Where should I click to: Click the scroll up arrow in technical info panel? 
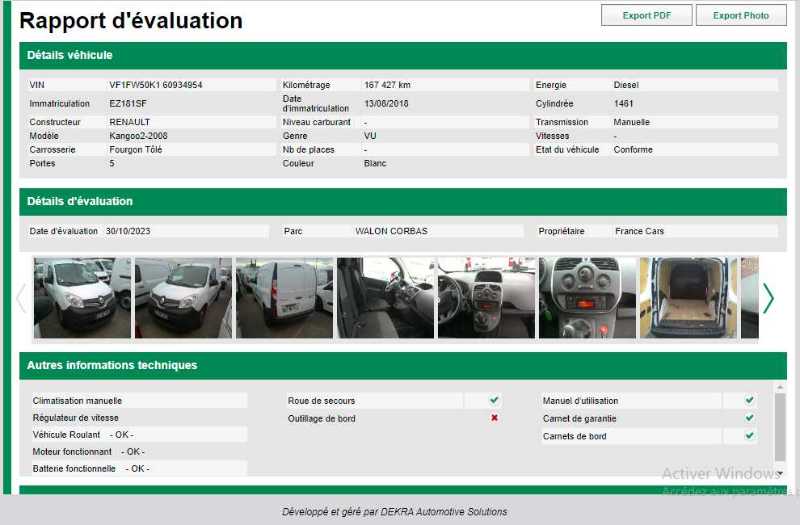click(780, 386)
